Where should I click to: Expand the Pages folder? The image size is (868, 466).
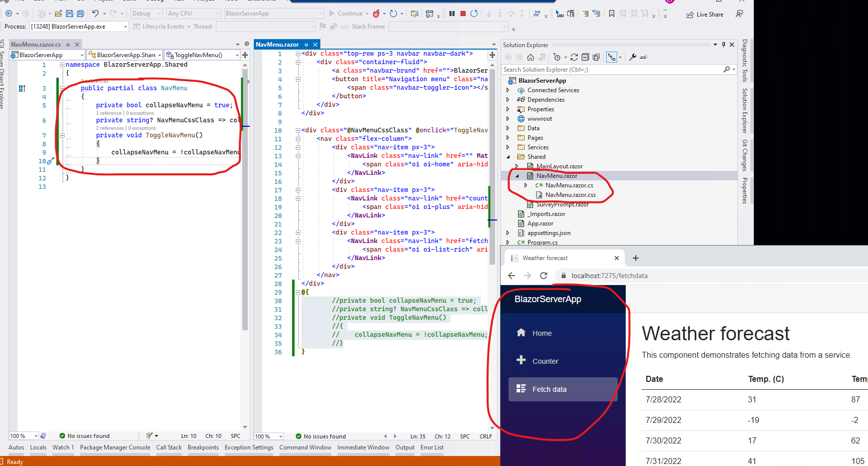click(508, 138)
